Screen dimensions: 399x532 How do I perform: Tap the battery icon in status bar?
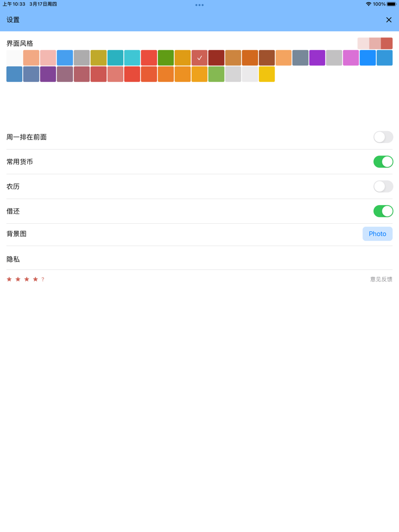pyautogui.click(x=392, y=4)
